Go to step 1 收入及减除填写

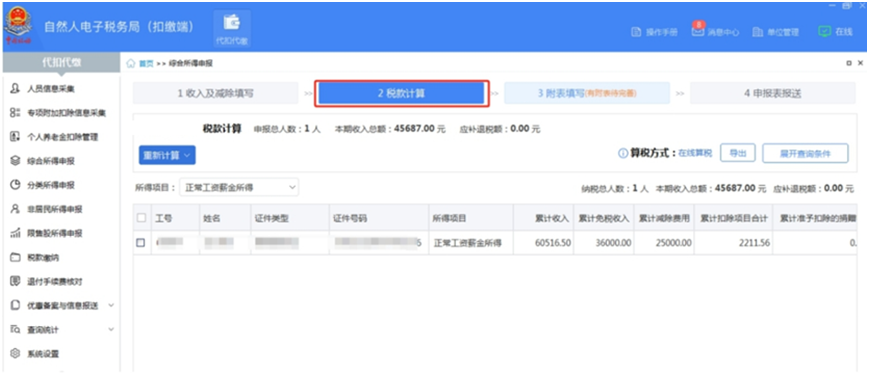(216, 93)
